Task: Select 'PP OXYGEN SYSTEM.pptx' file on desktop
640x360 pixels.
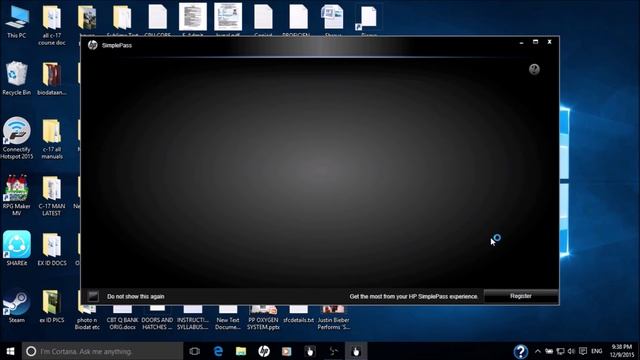Action: [x=263, y=318]
